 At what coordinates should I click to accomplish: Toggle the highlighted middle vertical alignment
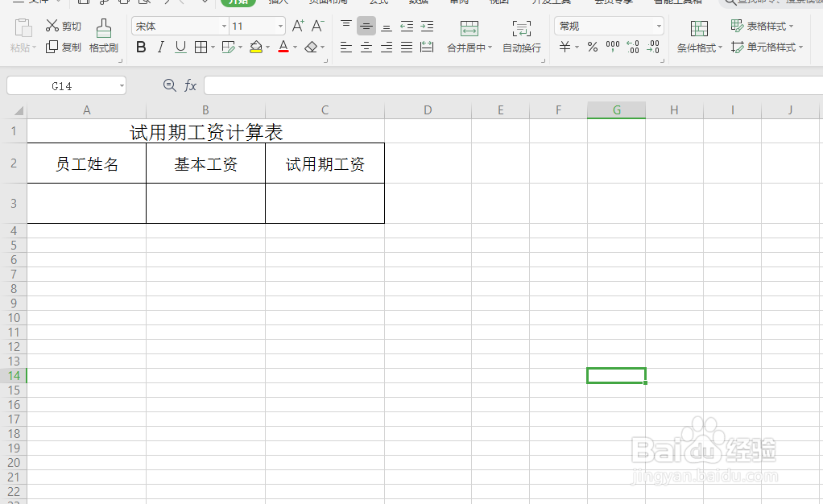366,26
